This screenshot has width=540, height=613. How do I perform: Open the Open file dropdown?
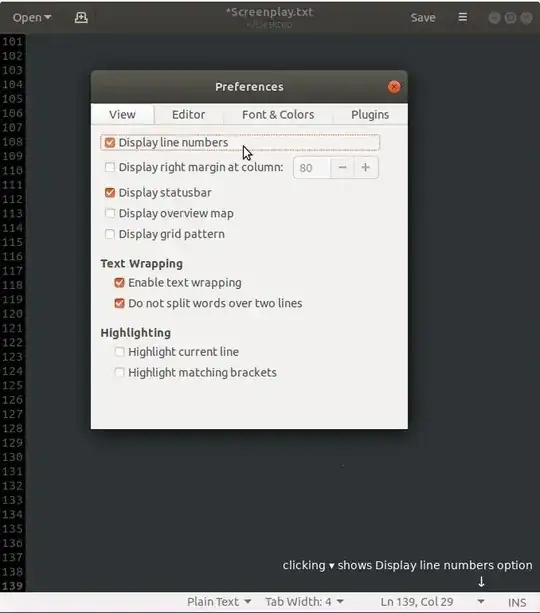[32, 18]
